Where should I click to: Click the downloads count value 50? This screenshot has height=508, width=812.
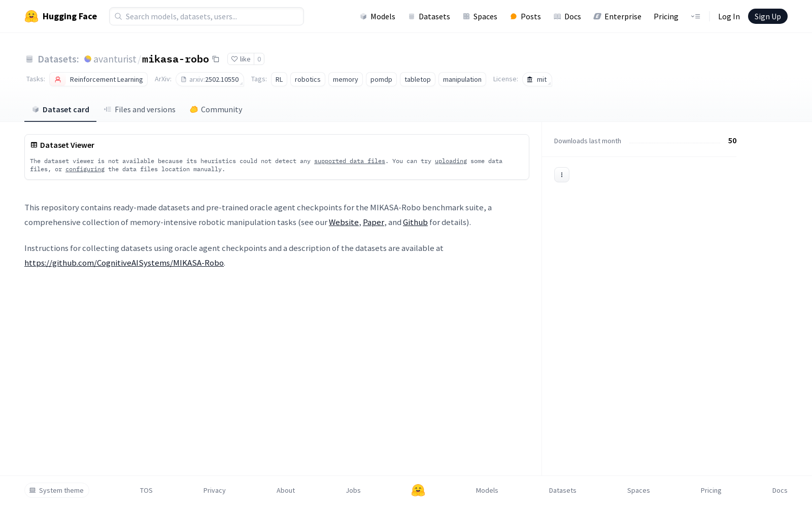(732, 141)
